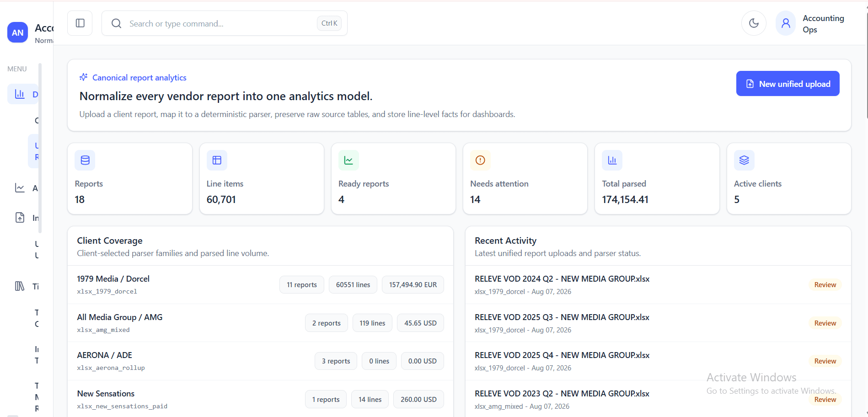Click the 0.00 USD badge

point(423,361)
